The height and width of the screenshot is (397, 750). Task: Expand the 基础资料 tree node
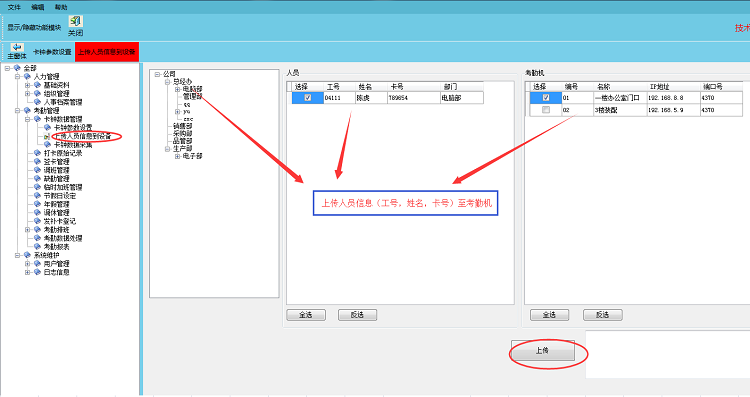coord(27,85)
